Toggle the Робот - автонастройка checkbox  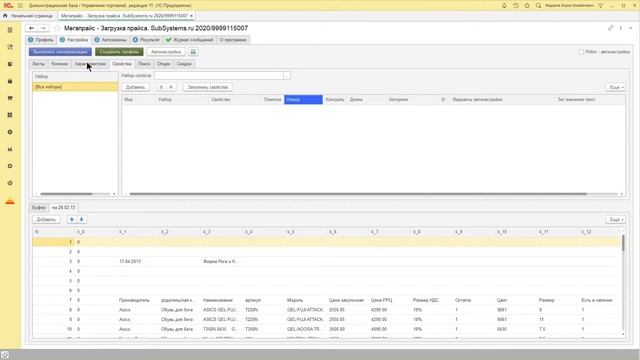[x=581, y=52]
